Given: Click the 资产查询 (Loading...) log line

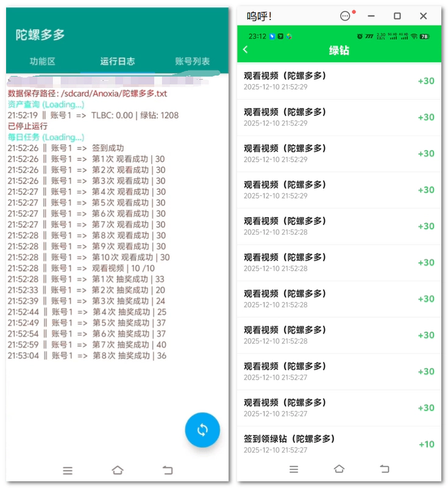Looking at the screenshot, I should pos(46,105).
